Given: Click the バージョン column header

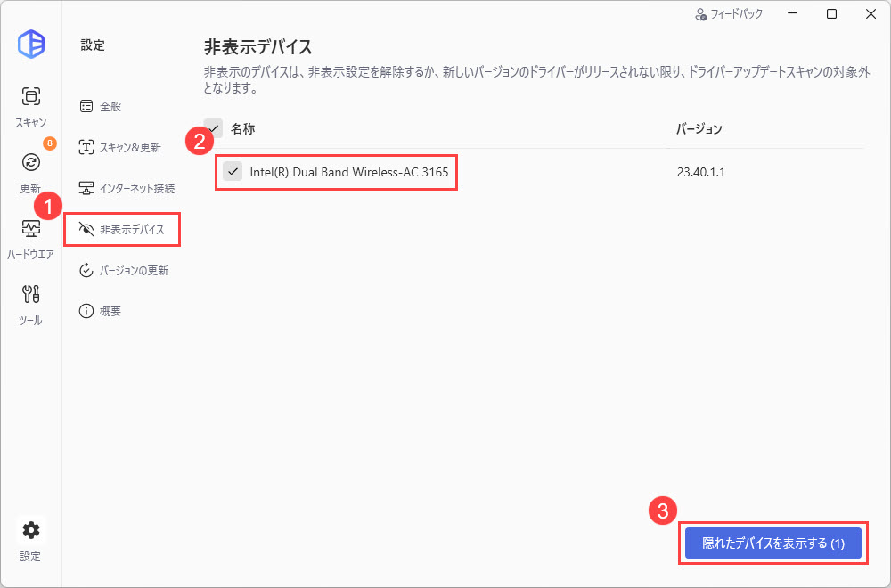Looking at the screenshot, I should 699,129.
